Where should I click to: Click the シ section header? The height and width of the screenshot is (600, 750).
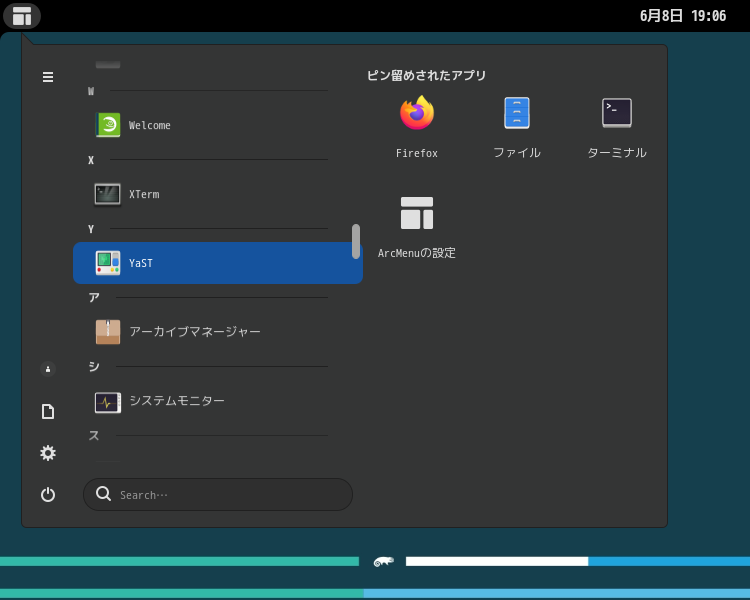[x=94, y=367]
